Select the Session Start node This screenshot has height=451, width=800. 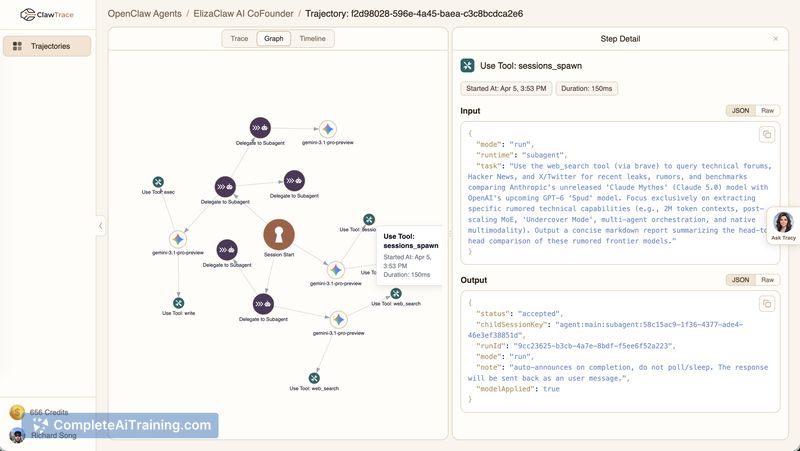279,235
